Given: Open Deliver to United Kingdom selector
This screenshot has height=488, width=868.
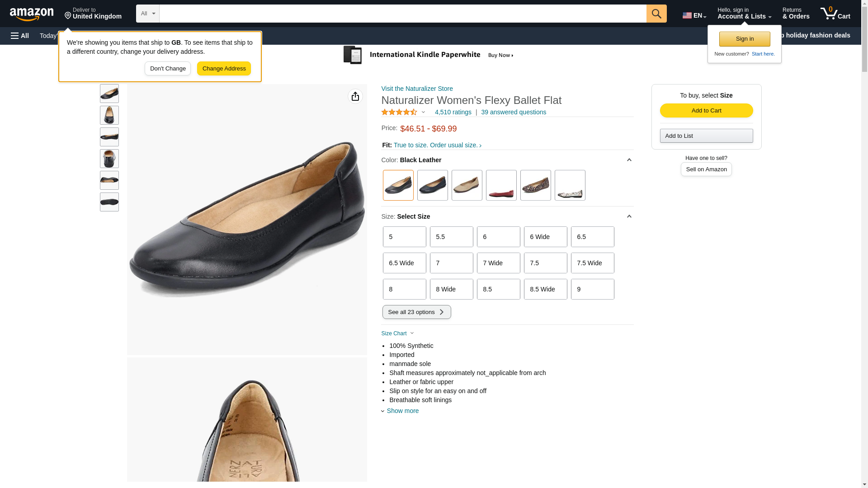Looking at the screenshot, I should coord(93,14).
